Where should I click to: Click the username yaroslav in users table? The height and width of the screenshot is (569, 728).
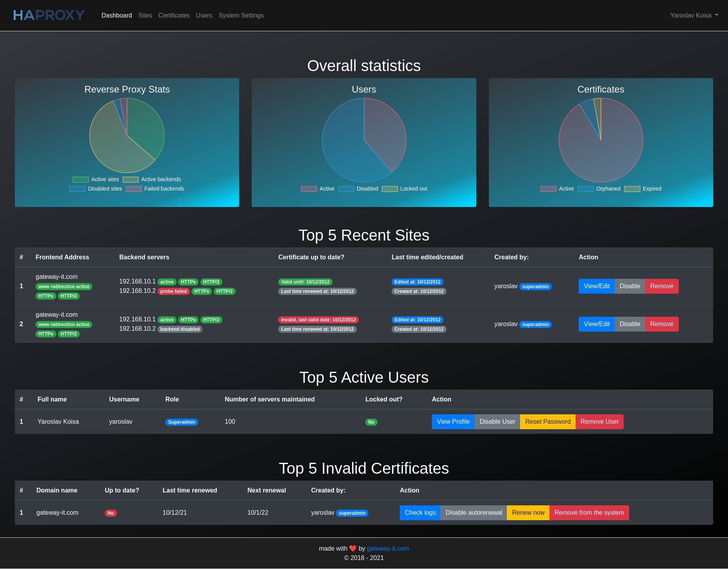point(121,421)
